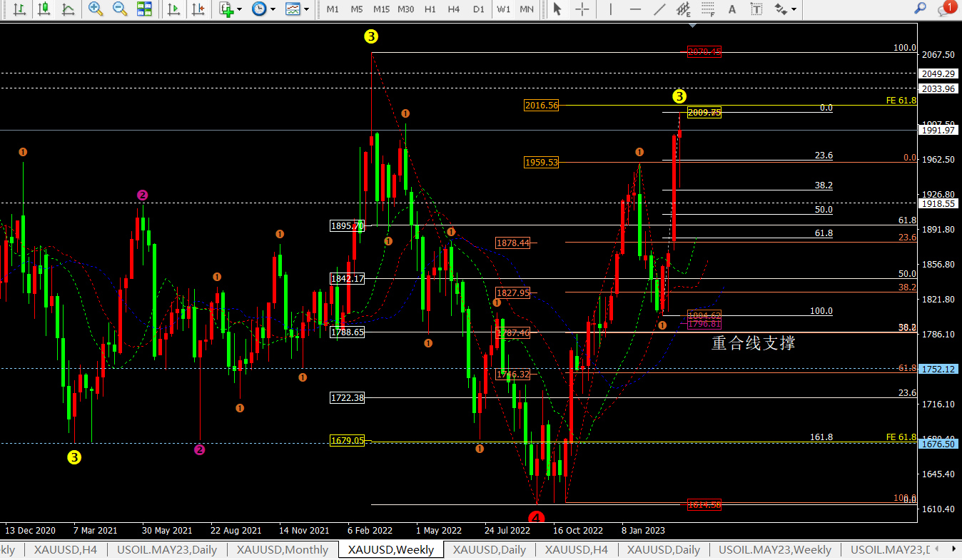Open the XAUUSD,Monthly chart tab
Screen dimensions: 962x560
283,550
